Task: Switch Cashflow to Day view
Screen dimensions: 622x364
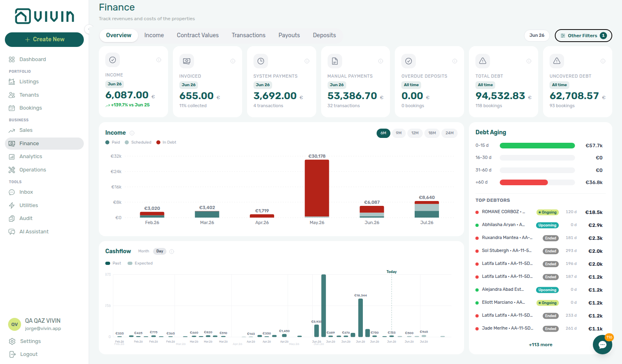Action: point(160,251)
